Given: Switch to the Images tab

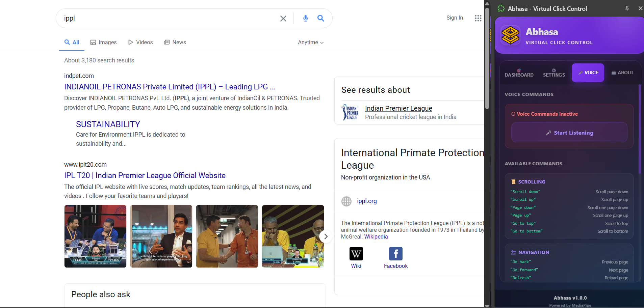Looking at the screenshot, I should click(103, 42).
